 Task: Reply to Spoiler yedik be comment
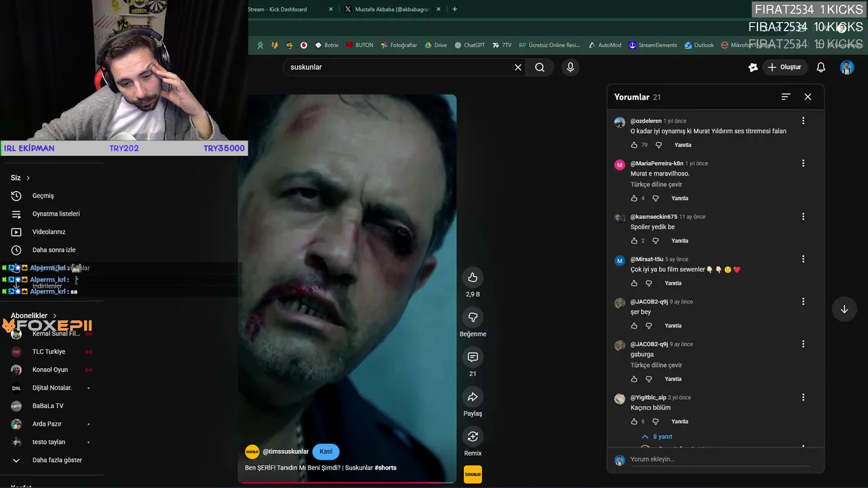pos(679,241)
